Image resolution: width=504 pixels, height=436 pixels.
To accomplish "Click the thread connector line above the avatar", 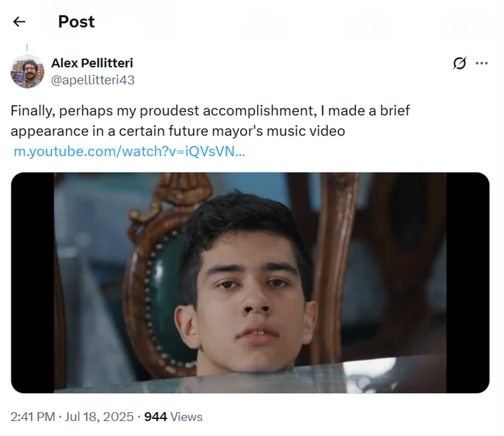I will click(x=27, y=48).
